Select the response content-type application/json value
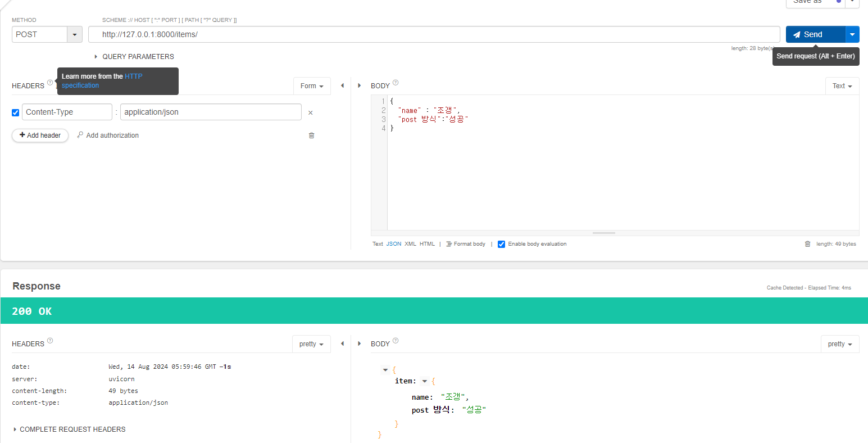This screenshot has width=868, height=443. (x=138, y=403)
